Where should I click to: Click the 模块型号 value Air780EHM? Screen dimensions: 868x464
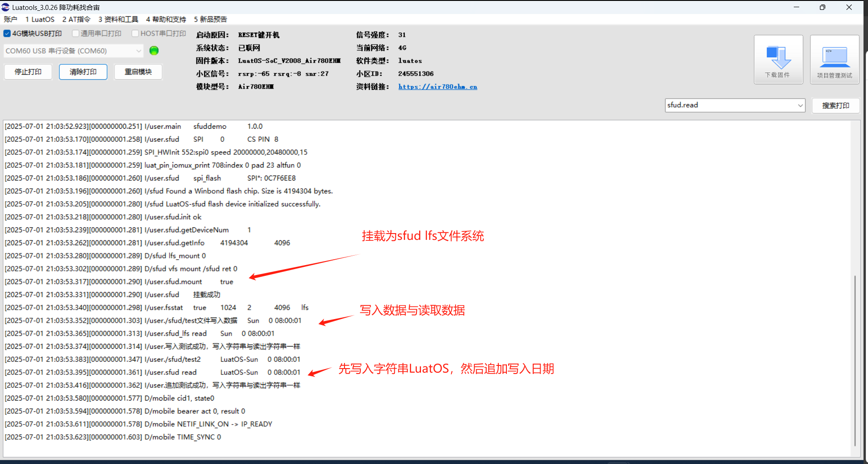pyautogui.click(x=256, y=87)
